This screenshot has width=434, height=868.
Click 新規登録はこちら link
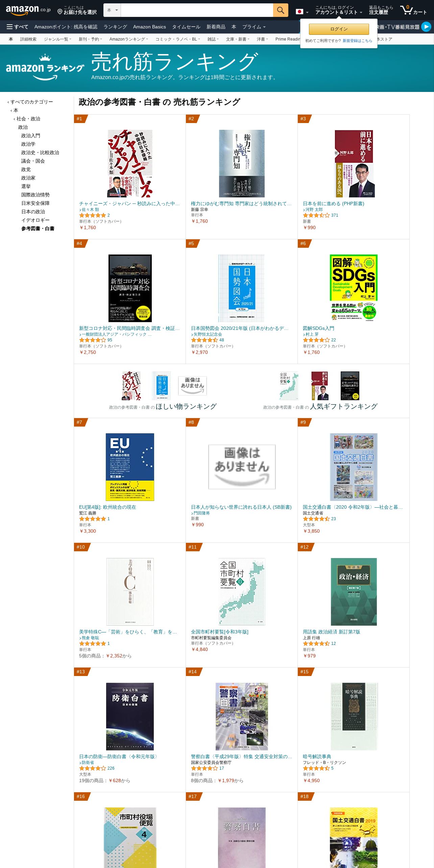point(357,41)
